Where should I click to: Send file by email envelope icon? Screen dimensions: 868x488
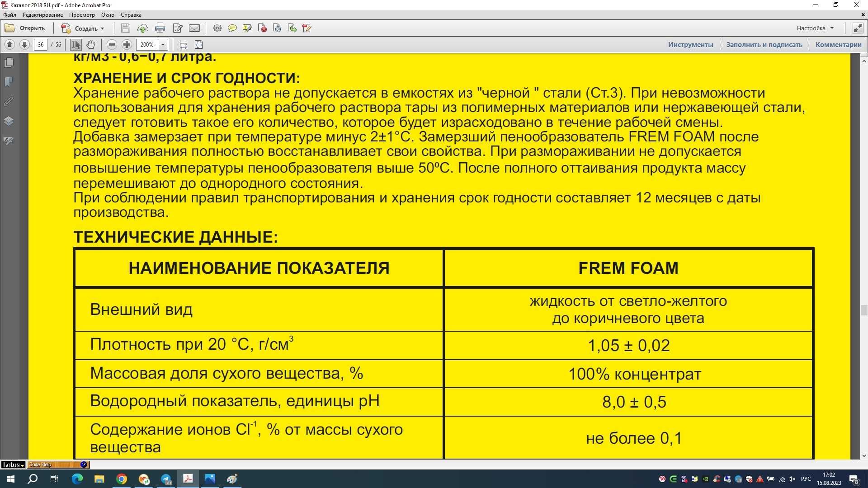click(x=194, y=28)
